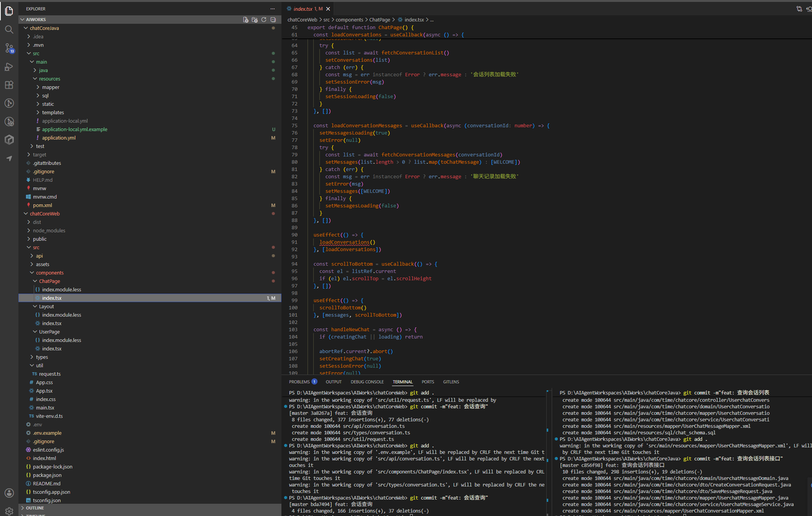
Task: Expand the target folder
Action: [x=39, y=155]
